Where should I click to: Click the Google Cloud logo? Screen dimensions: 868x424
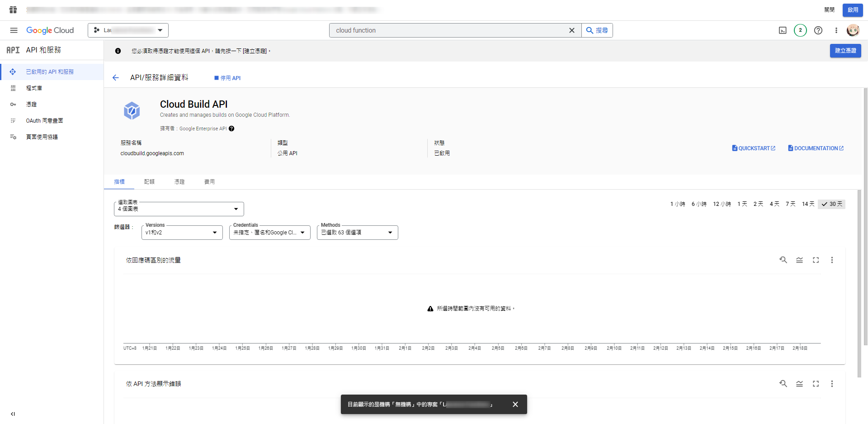click(x=50, y=30)
